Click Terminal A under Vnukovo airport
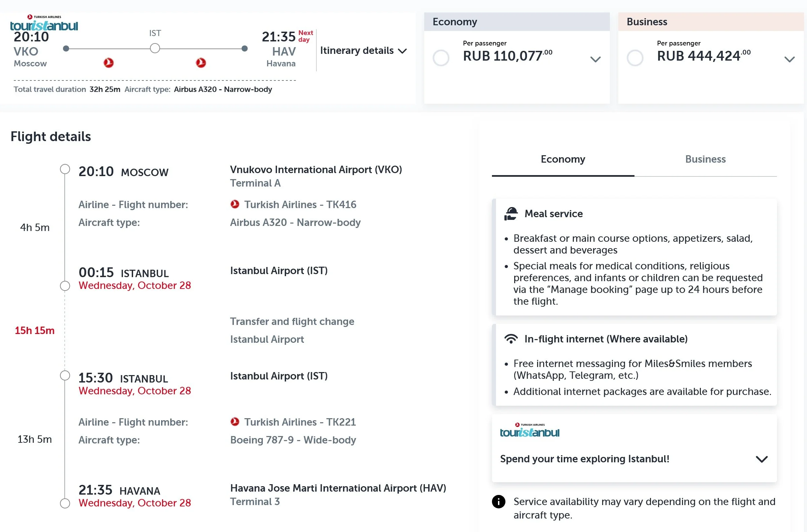Viewport: 807px width, 532px height. point(255,183)
